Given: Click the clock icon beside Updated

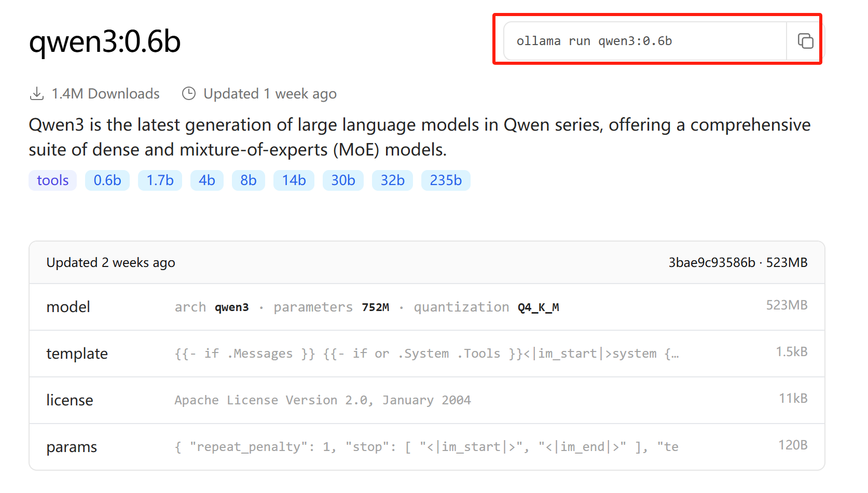Looking at the screenshot, I should (189, 93).
